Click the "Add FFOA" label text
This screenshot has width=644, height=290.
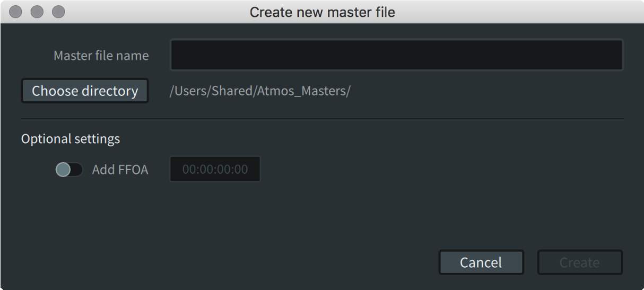[120, 170]
